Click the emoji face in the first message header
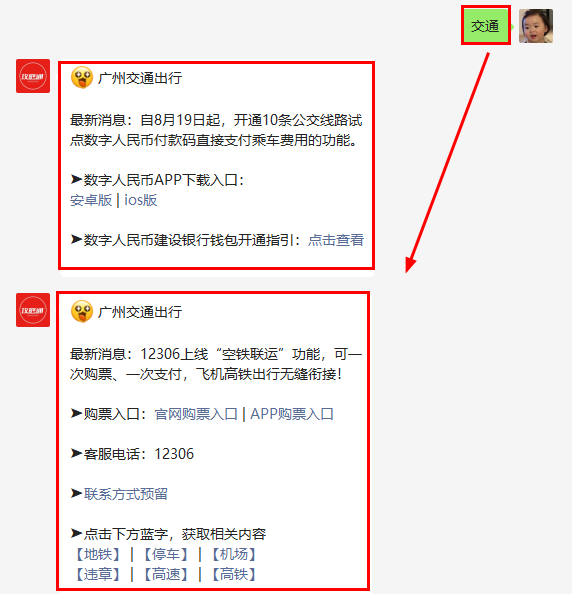Image resolution: width=572 pixels, height=594 pixels. point(82,78)
